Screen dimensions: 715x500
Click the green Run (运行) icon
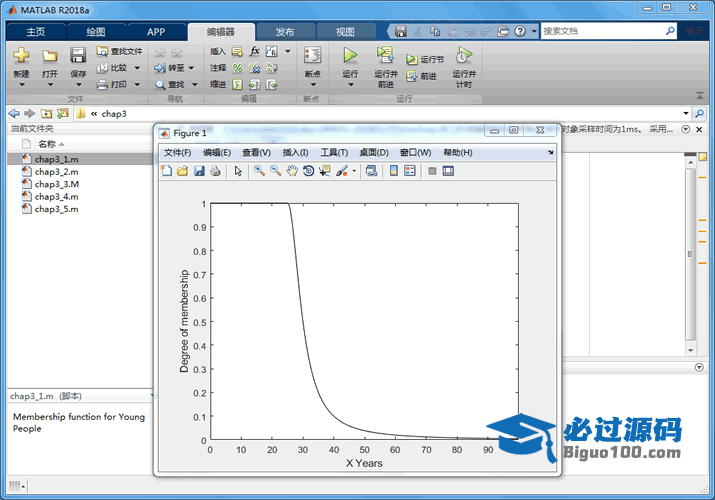(350, 55)
